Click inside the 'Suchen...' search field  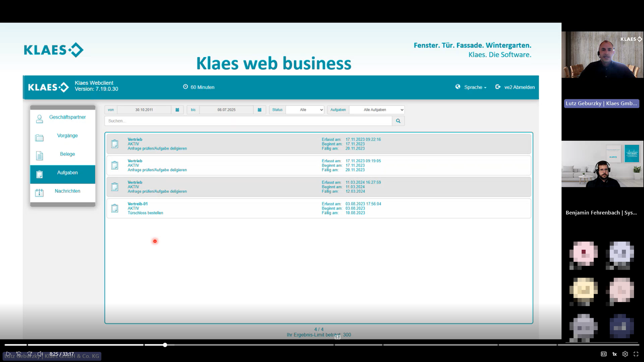tap(248, 121)
